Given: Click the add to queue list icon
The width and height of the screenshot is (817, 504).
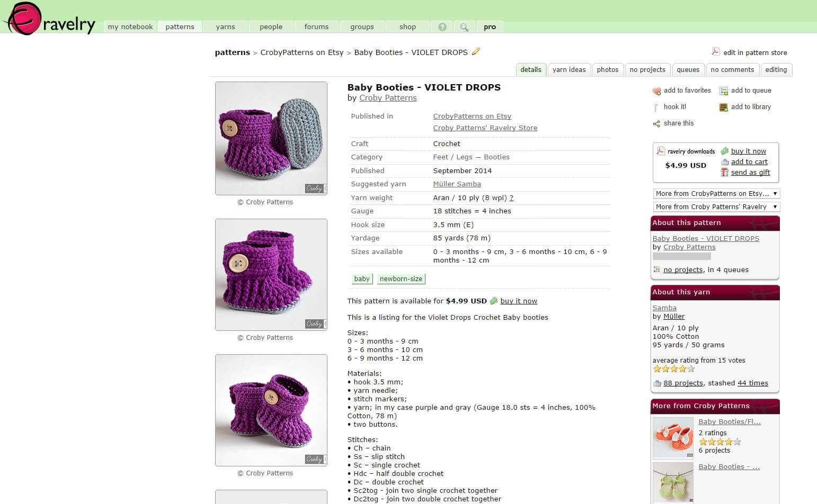Looking at the screenshot, I should coord(724,91).
